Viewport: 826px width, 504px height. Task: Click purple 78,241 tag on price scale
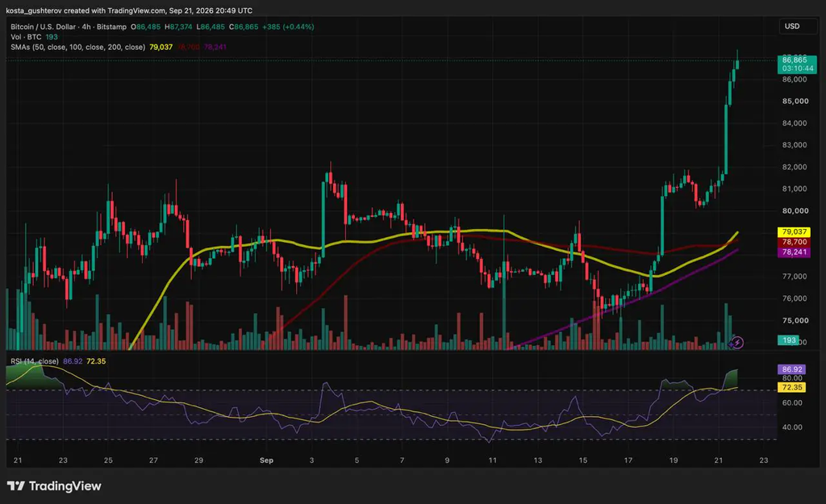click(x=795, y=252)
